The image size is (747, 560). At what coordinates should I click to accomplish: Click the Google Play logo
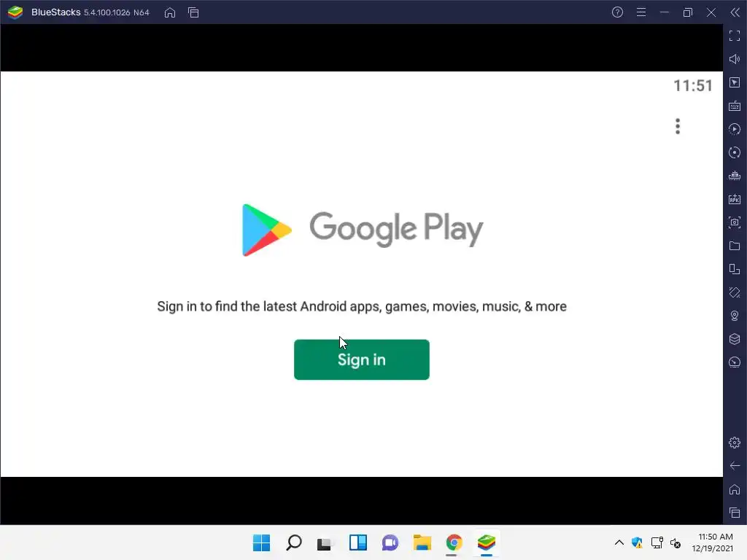coord(363,230)
